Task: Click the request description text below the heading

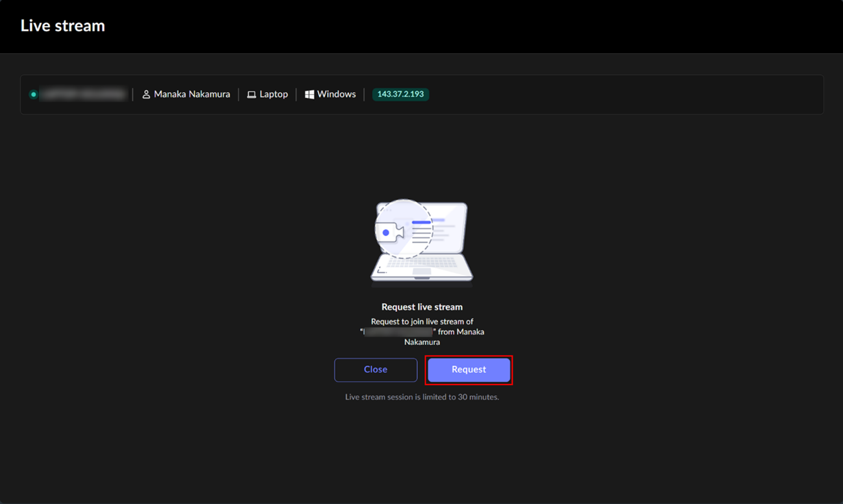Action: [422, 331]
